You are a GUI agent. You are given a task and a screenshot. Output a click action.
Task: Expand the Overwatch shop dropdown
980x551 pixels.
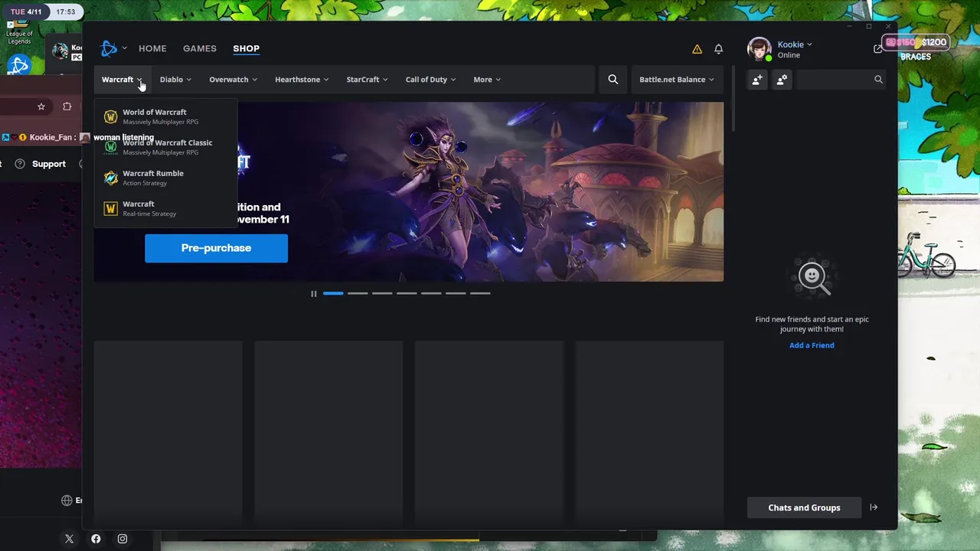point(233,80)
